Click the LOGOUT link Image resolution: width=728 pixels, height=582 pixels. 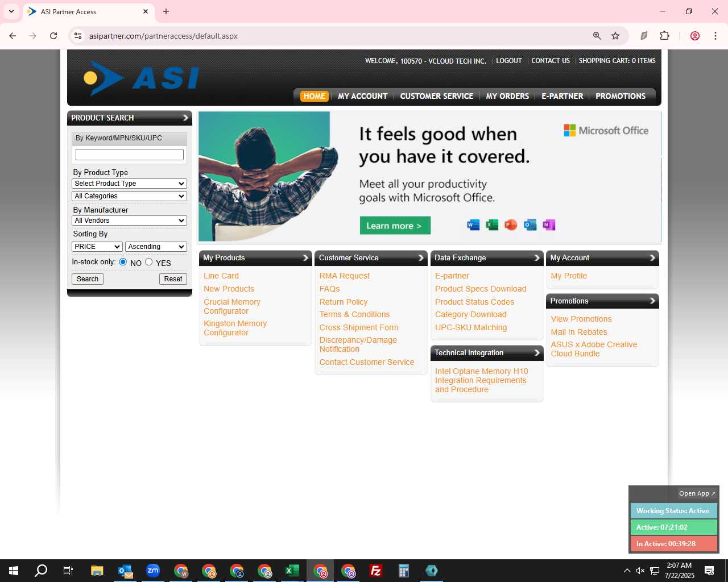508,61
